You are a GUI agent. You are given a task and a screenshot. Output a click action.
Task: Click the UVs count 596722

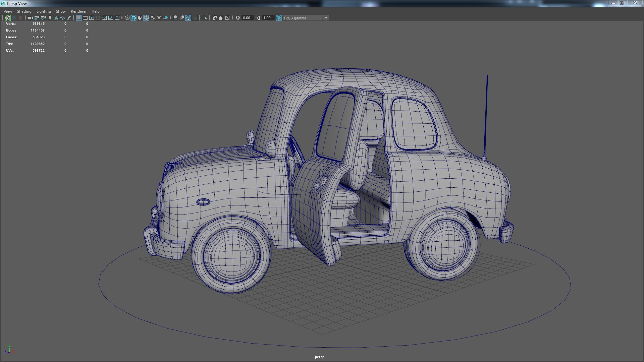coord(39,51)
